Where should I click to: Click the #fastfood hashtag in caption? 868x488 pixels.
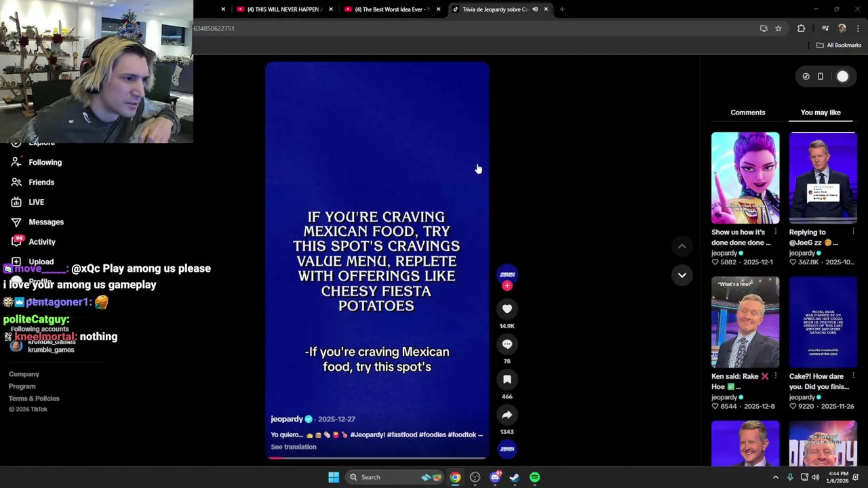[401, 434]
